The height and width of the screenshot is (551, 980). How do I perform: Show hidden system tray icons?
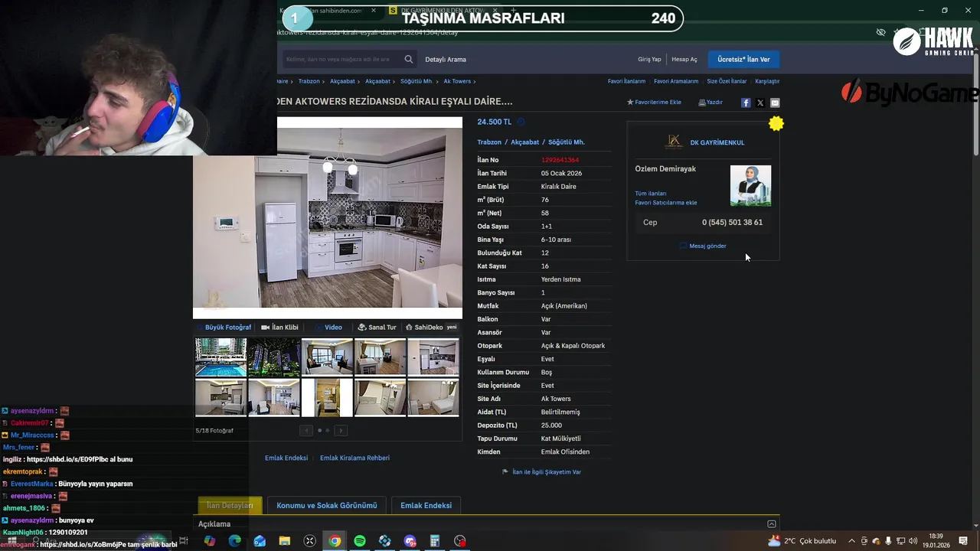tap(851, 541)
